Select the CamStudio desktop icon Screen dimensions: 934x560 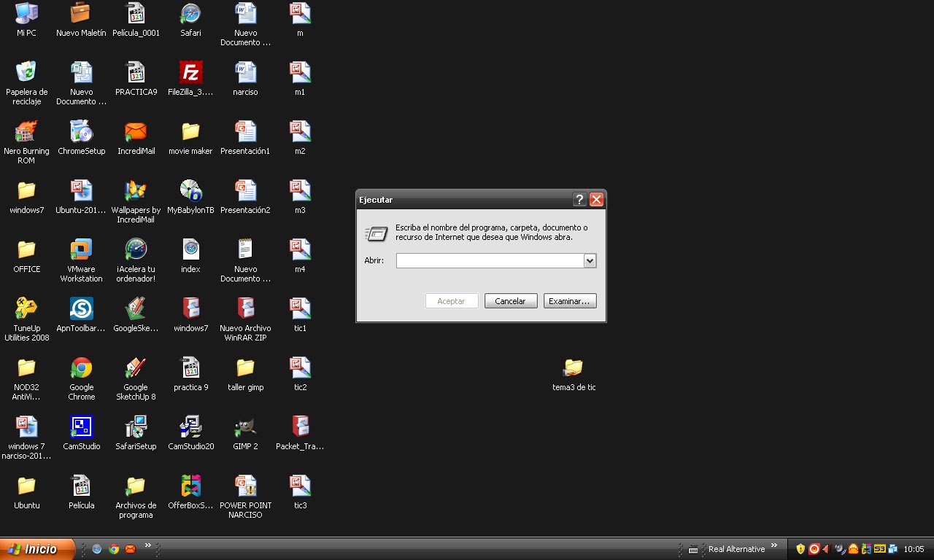81,432
